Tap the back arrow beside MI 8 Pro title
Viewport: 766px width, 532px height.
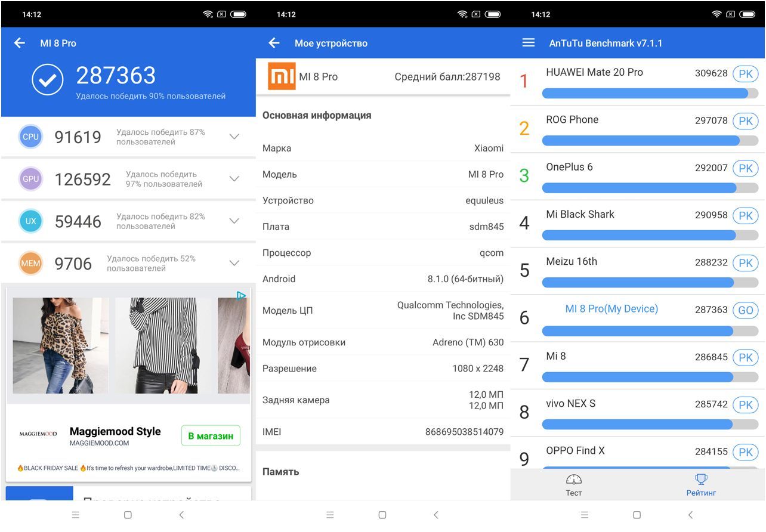(x=20, y=43)
